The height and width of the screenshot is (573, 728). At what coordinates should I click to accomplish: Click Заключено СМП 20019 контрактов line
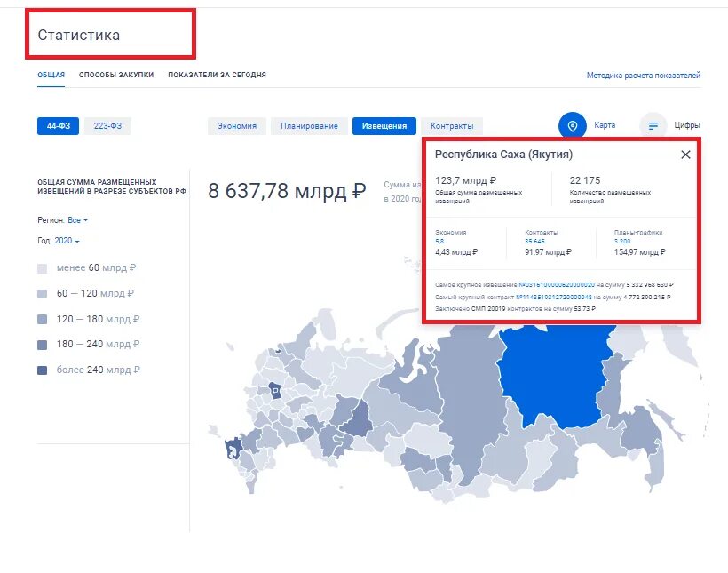click(515, 308)
